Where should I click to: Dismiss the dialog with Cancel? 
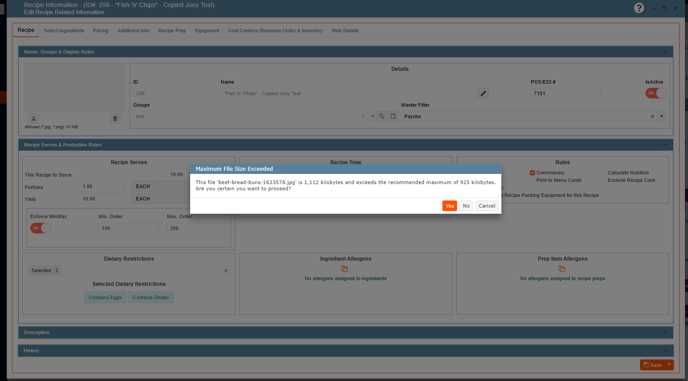487,206
